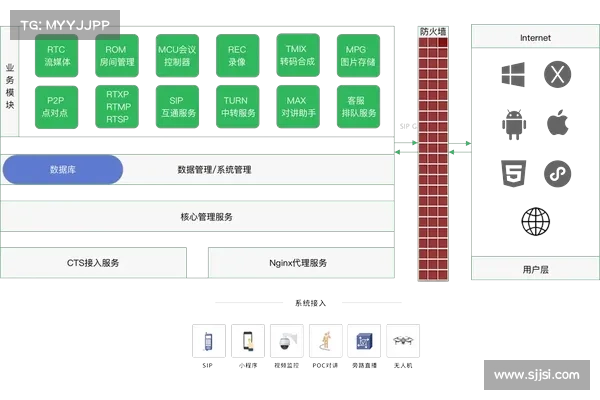Click the 数据管理/系统管理 text

pyautogui.click(x=214, y=170)
